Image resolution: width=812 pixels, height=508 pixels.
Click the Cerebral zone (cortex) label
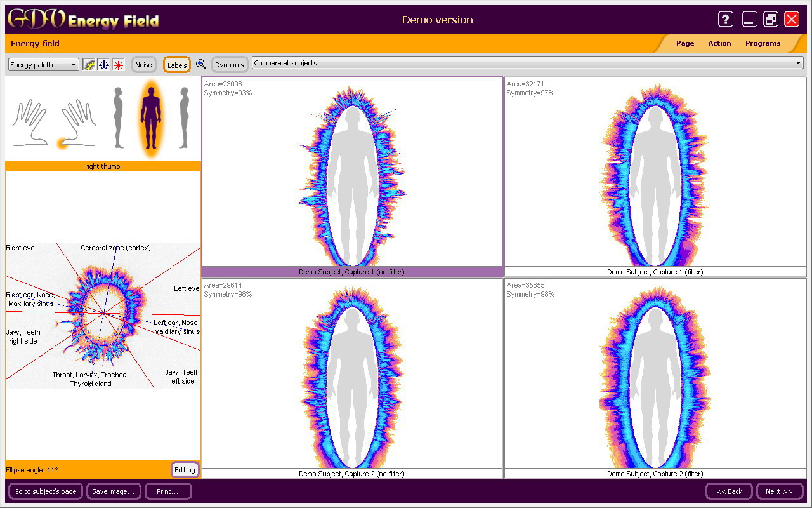pos(115,248)
